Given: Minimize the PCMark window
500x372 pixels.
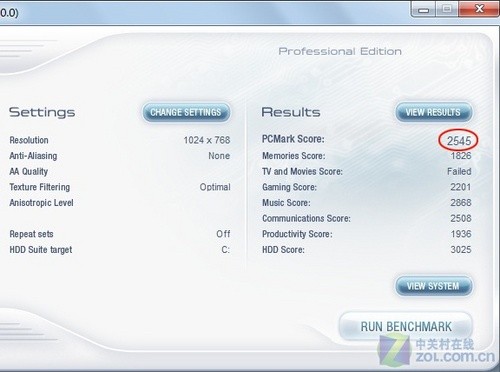Looking at the screenshot, I should pos(423,9).
